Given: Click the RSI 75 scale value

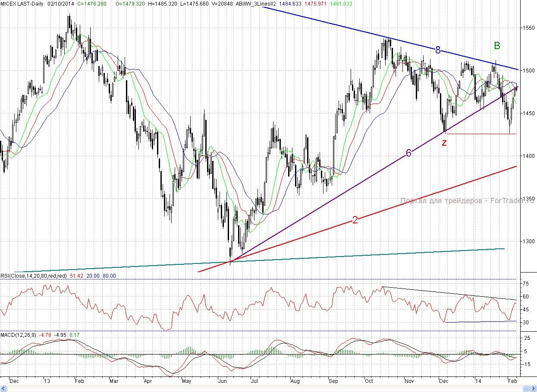Looking at the screenshot, I should [526, 284].
